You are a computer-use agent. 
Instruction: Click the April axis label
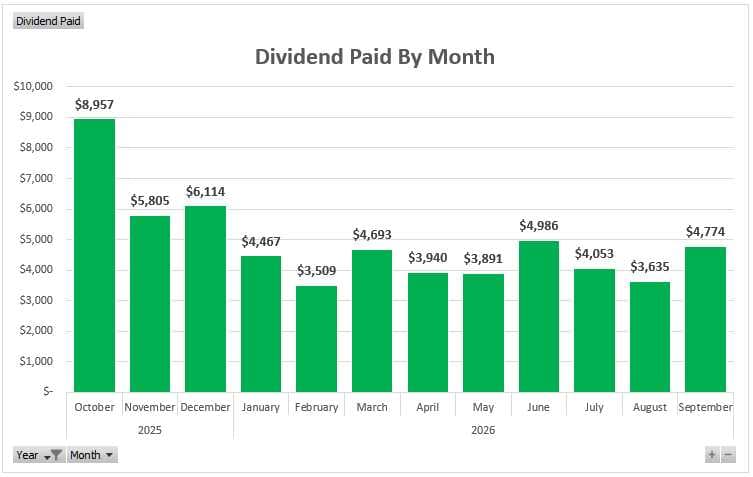pyautogui.click(x=428, y=407)
